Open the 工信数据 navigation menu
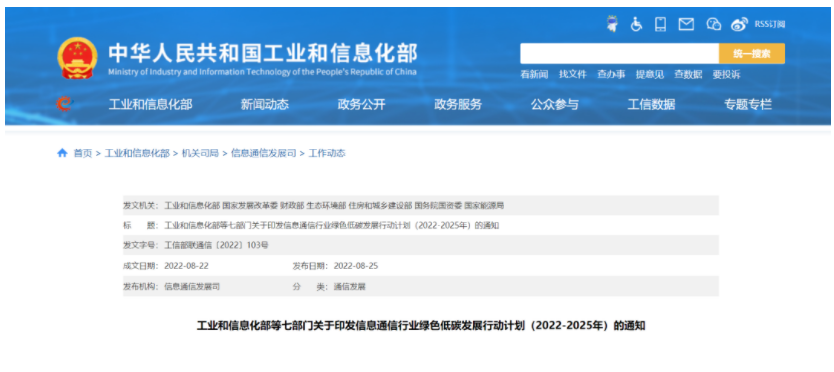 pyautogui.click(x=652, y=104)
